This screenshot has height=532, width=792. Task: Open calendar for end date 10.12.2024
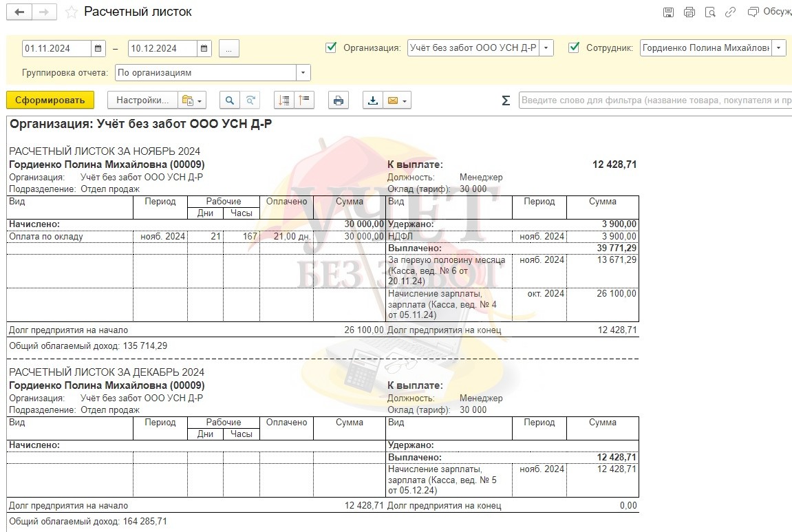tap(204, 48)
